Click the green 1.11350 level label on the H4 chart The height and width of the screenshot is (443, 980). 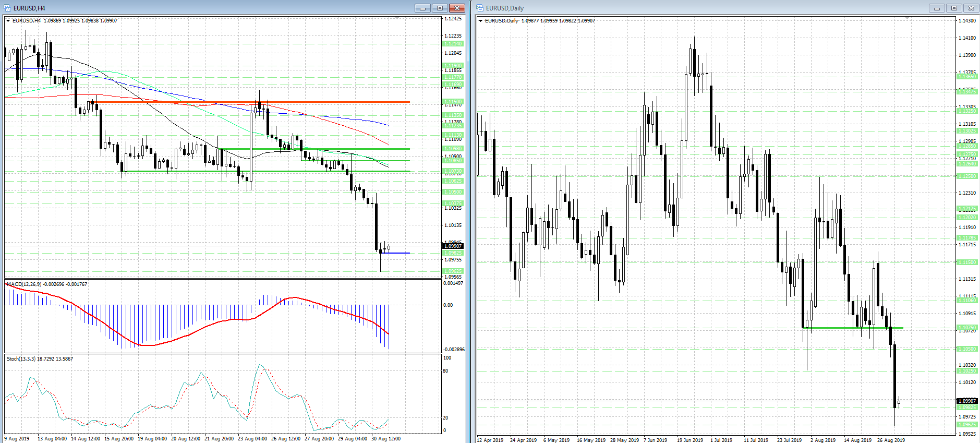[x=453, y=115]
